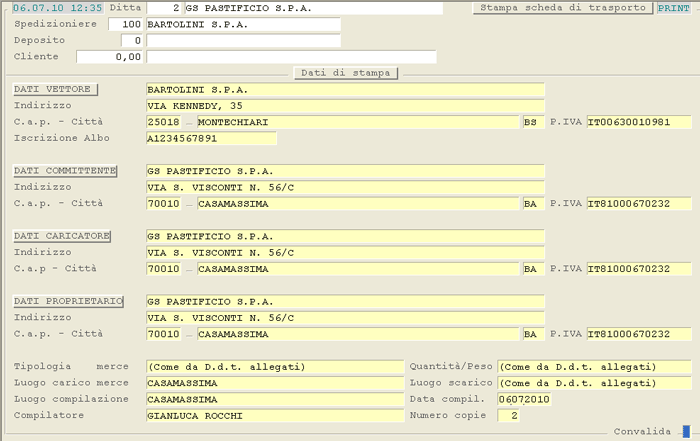
Task: Click the Numero copie label
Action: click(448, 415)
